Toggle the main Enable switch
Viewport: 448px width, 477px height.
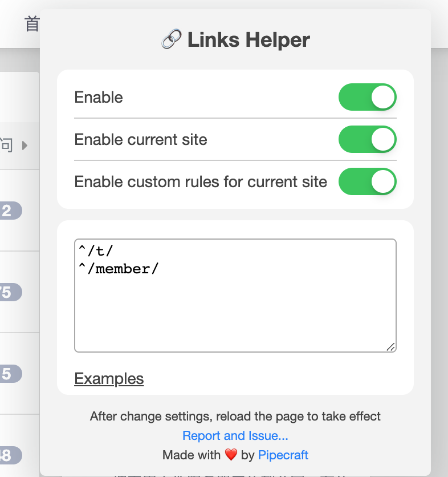(367, 98)
